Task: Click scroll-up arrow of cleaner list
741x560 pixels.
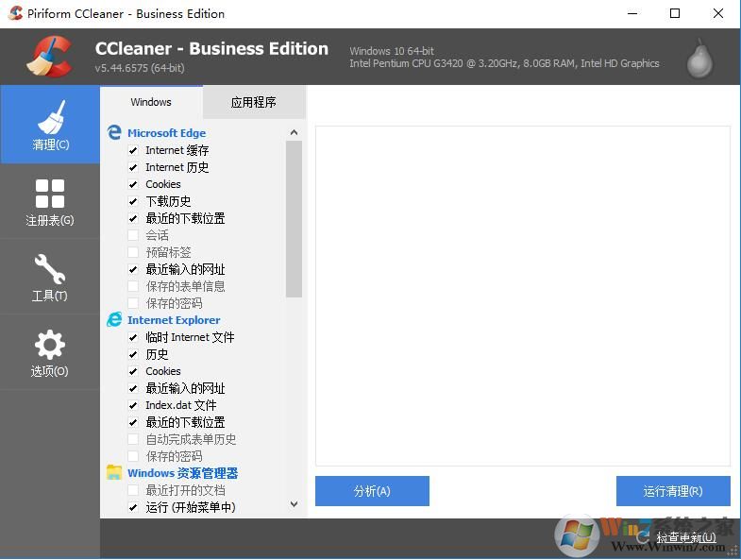Action: [294, 133]
